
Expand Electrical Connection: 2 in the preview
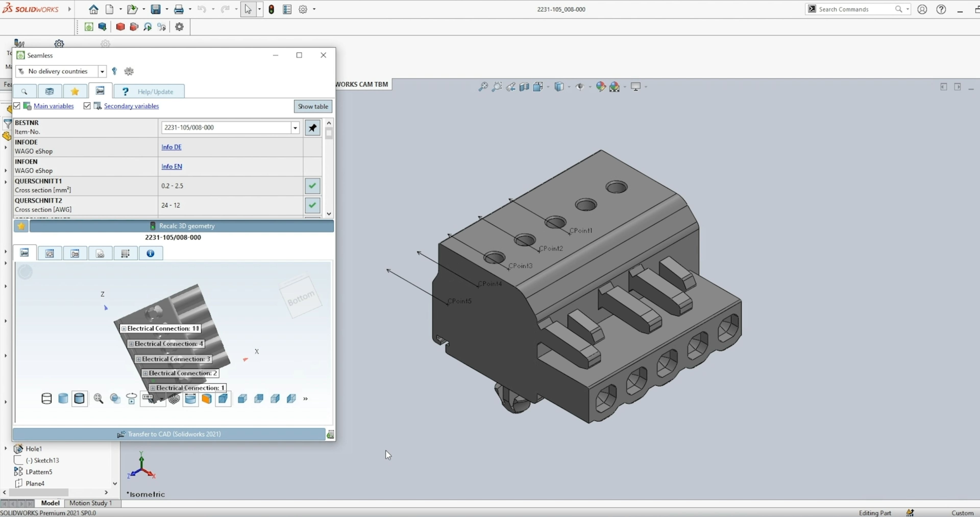[x=145, y=373]
